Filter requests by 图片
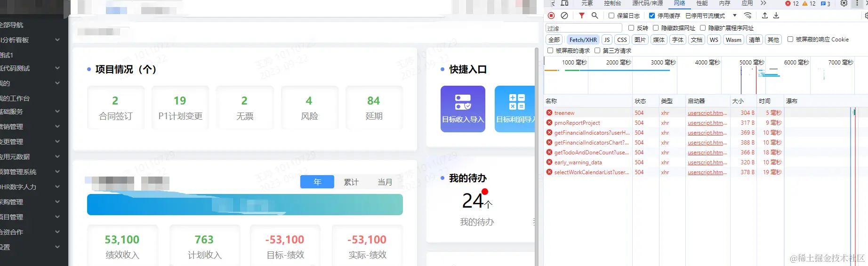Viewport: 868px width, 266px height. pos(640,40)
